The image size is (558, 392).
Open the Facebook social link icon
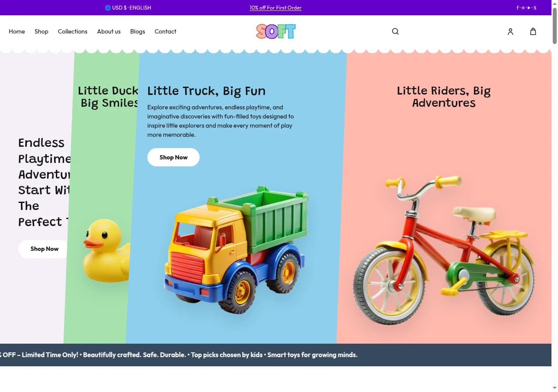[x=518, y=8]
